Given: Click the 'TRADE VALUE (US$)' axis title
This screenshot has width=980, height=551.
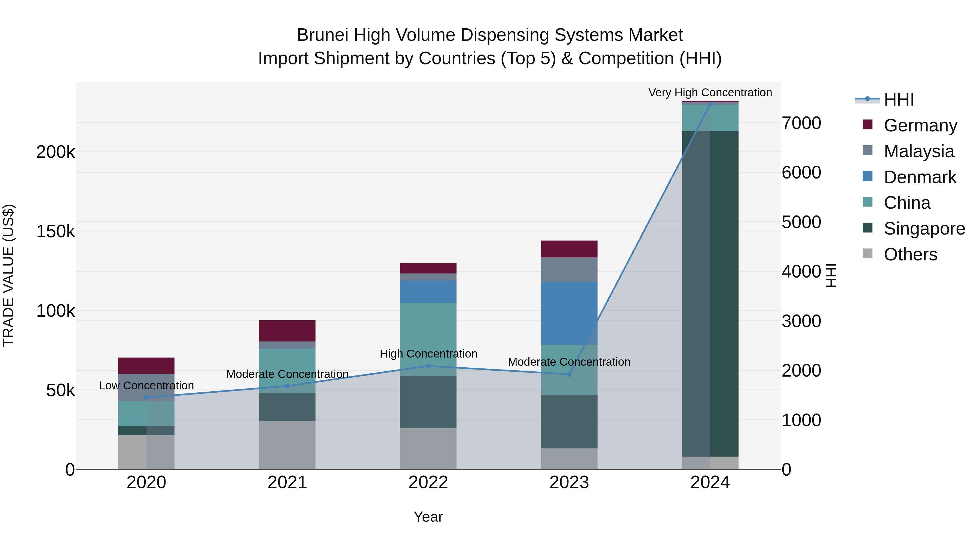Looking at the screenshot, I should (x=8, y=275).
